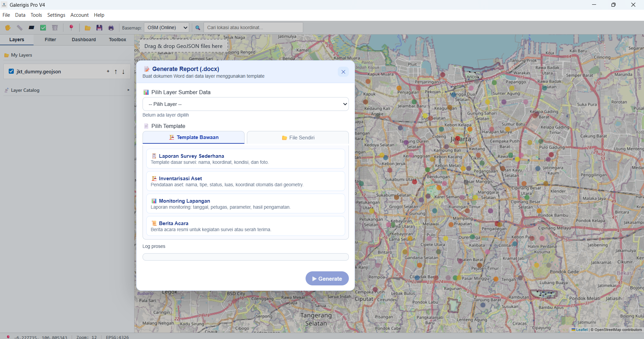644x339 pixels.
Task: Click the trash bin toolbar icon
Action: pos(55,28)
